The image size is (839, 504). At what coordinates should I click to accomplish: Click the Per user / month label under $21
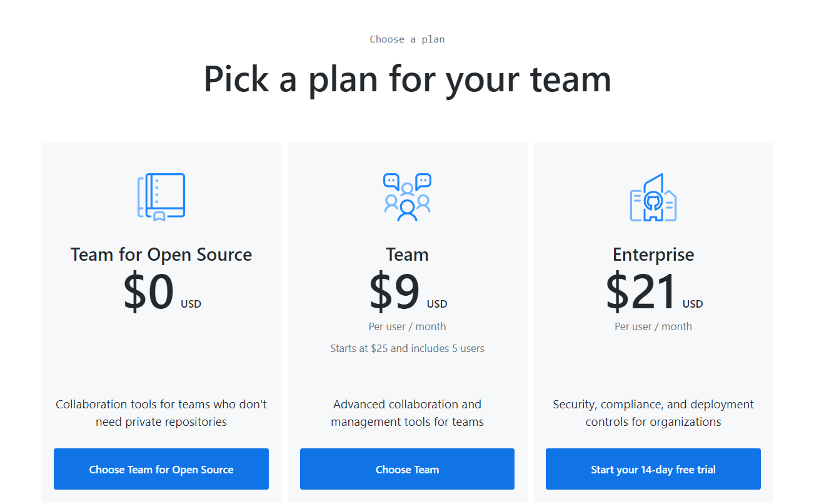[653, 326]
